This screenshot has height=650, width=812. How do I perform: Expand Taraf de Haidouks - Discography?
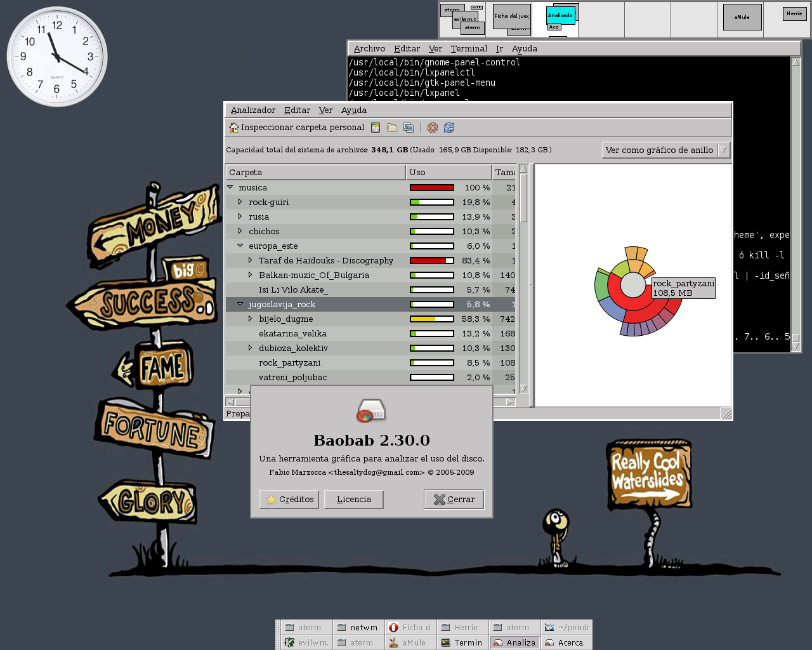coord(250,260)
